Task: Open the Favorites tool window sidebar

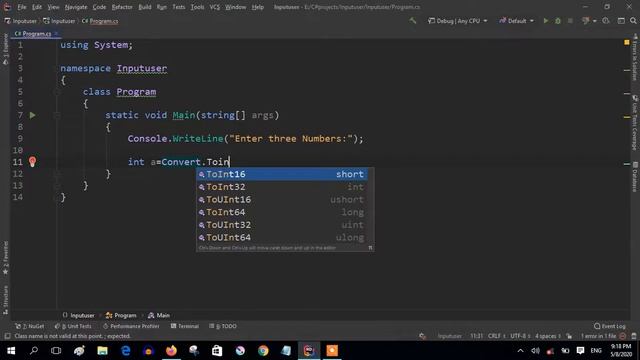Action: [x=5, y=258]
